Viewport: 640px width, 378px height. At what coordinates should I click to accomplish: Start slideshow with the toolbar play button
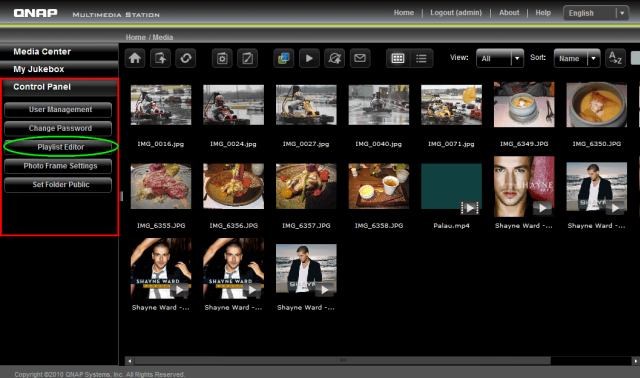click(x=309, y=58)
